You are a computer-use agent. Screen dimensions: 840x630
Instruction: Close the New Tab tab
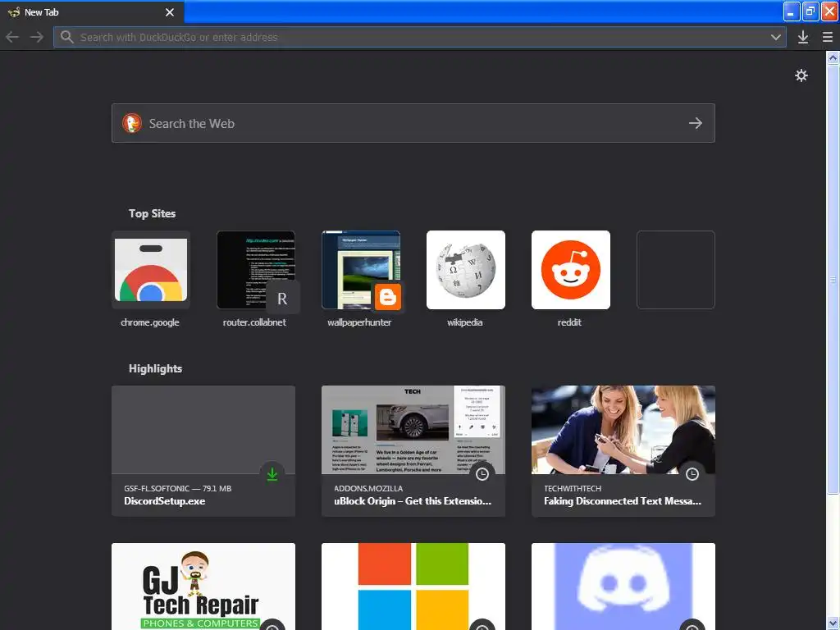point(169,11)
